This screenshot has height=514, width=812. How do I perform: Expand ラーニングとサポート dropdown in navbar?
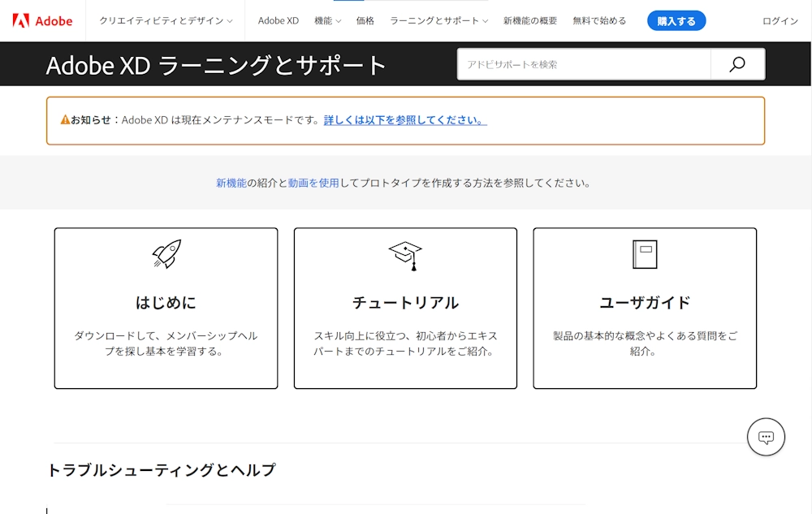[438, 21]
